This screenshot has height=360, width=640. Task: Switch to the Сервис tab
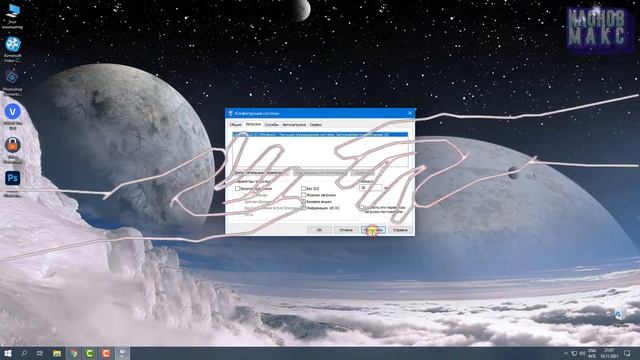[x=316, y=124]
